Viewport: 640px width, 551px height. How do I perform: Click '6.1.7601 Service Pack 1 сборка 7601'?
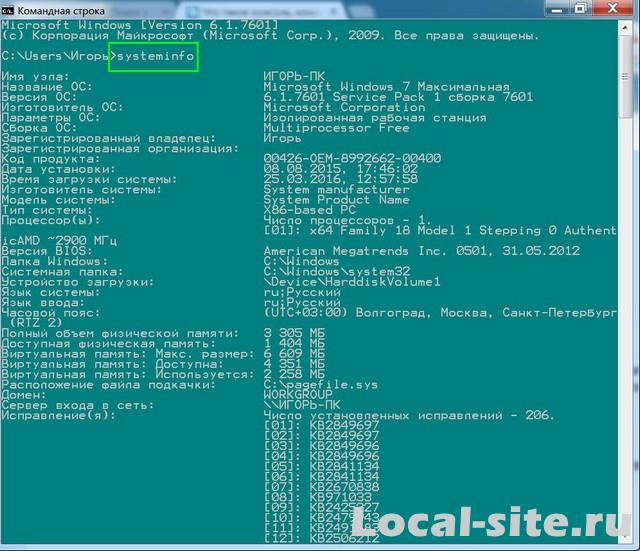(398, 97)
